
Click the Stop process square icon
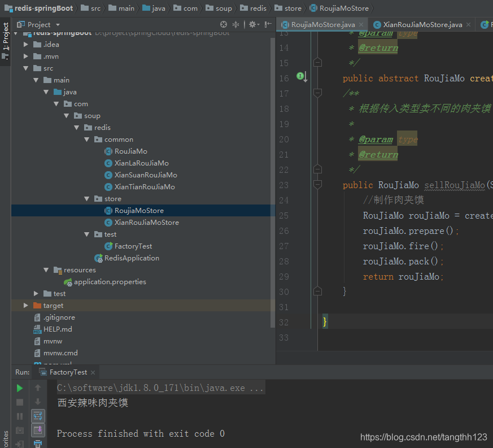[x=20, y=402]
